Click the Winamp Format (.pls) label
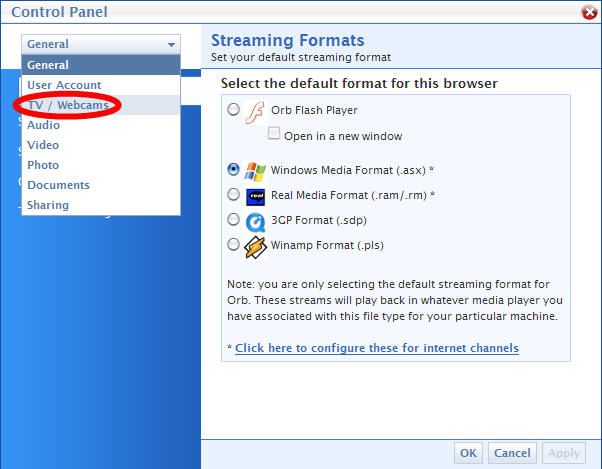This screenshot has width=602, height=469. coord(327,245)
